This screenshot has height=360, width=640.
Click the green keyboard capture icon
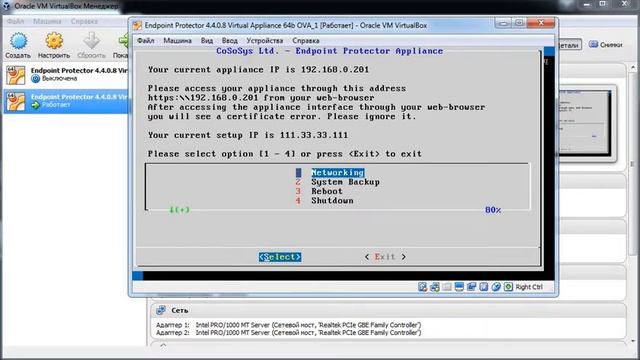click(x=508, y=287)
